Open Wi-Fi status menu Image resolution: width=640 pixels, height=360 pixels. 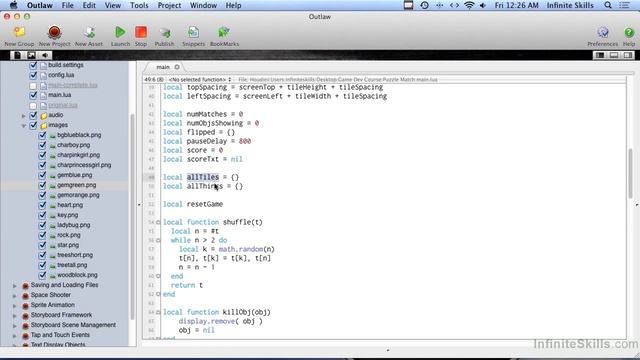tap(469, 5)
